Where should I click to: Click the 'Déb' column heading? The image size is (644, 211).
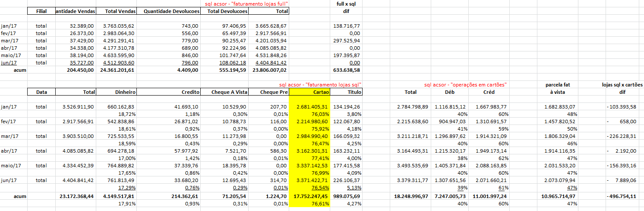pyautogui.click(x=449, y=92)
